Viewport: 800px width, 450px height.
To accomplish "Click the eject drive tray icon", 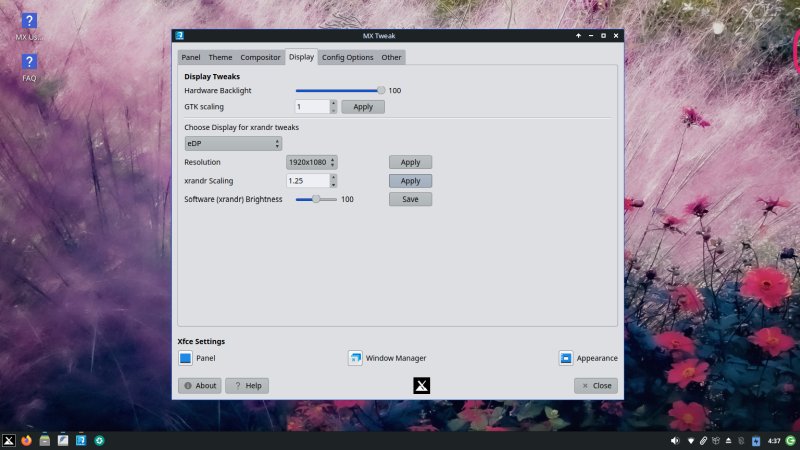I will (729, 441).
